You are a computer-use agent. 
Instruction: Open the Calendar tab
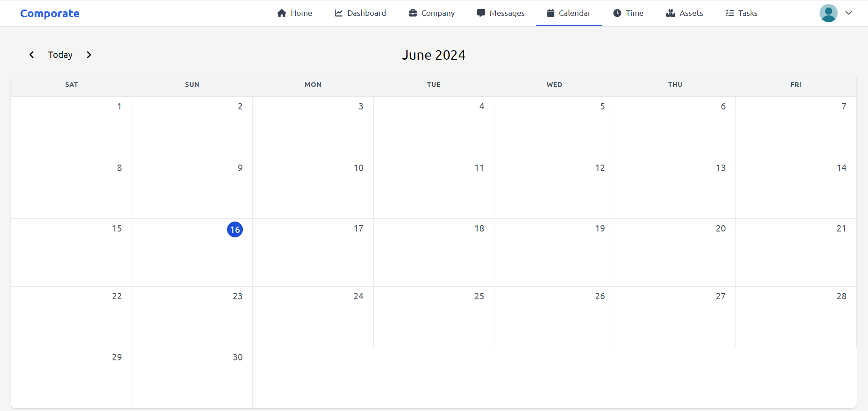569,13
